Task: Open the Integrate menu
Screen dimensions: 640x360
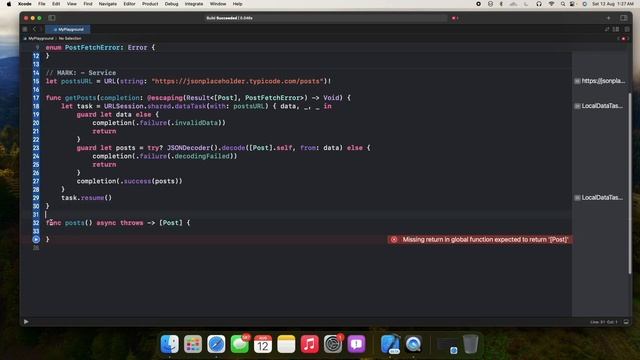Action: [194, 4]
